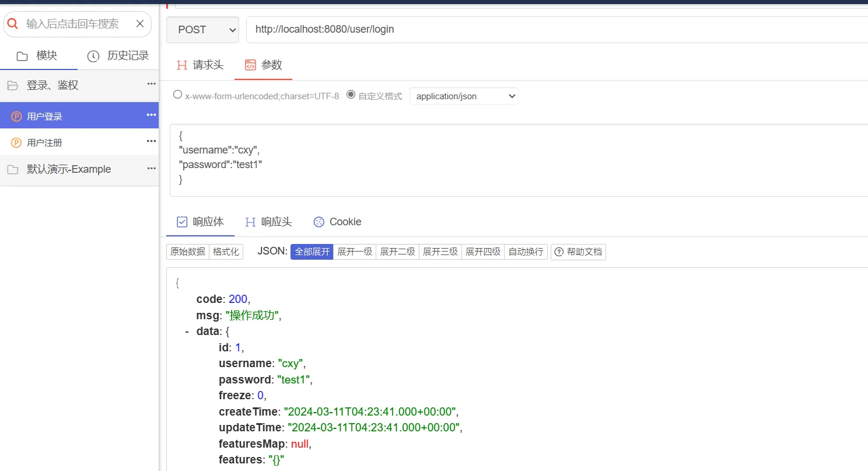Click the search magnifier icon
The width and height of the screenshot is (868, 471).
(x=13, y=24)
